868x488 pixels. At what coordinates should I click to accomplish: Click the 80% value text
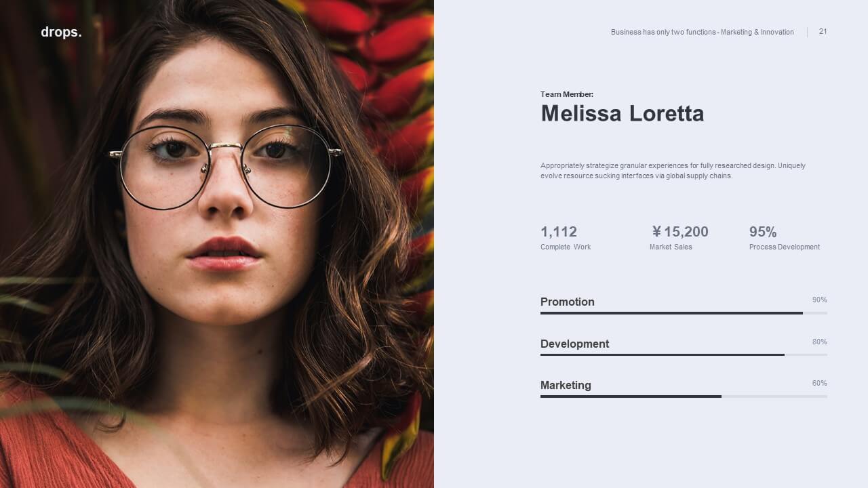click(x=819, y=342)
